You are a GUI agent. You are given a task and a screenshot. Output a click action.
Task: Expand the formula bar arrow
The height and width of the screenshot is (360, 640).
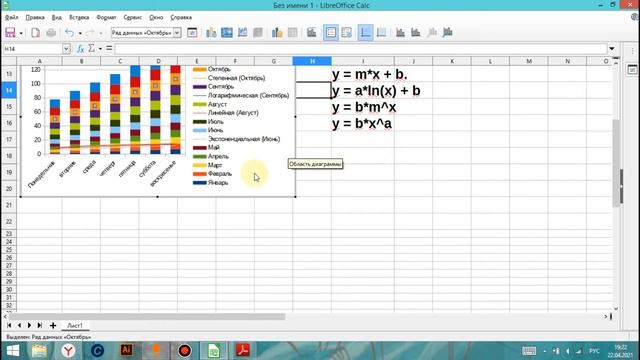point(611,49)
